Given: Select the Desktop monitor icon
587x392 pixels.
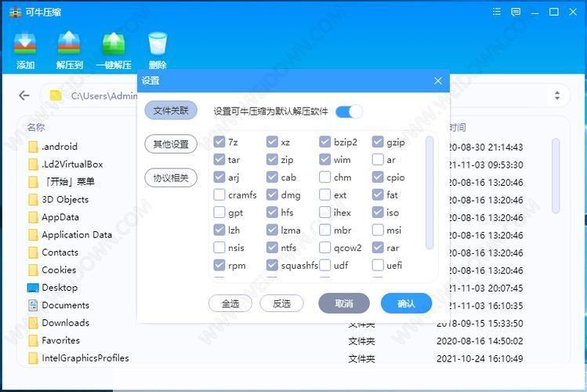Looking at the screenshot, I should click(x=34, y=288).
